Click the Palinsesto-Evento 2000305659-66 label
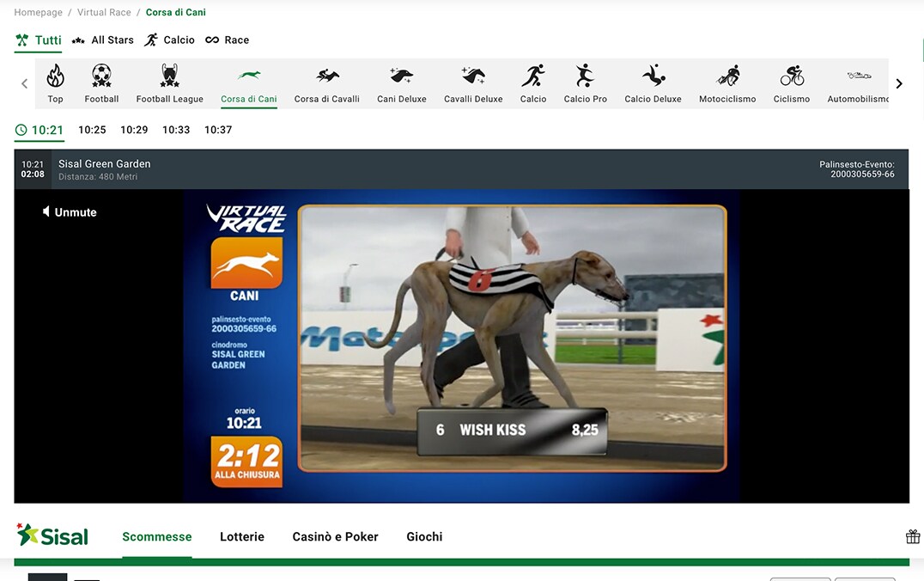924x581 pixels. tap(857, 169)
